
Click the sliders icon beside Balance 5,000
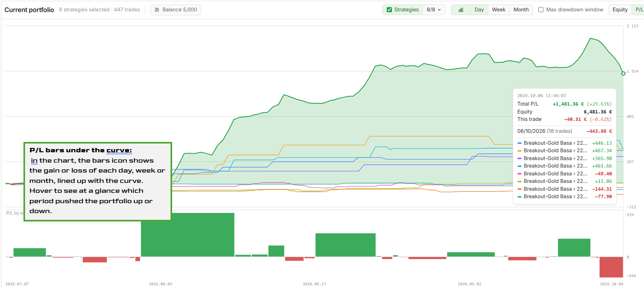pyautogui.click(x=157, y=10)
